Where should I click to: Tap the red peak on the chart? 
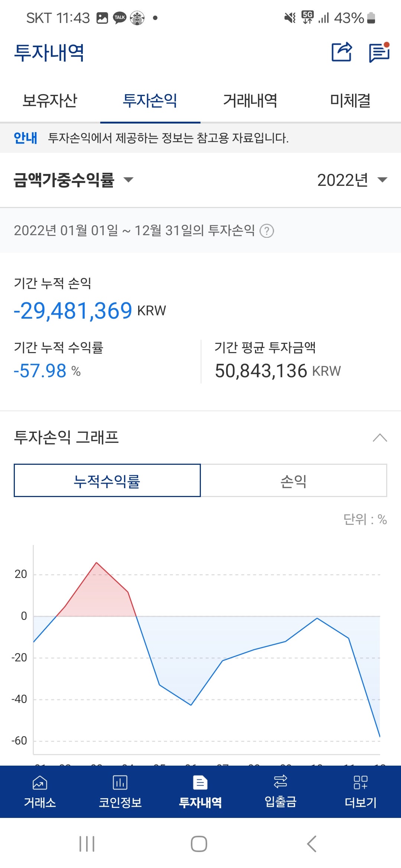pyautogui.click(x=97, y=563)
